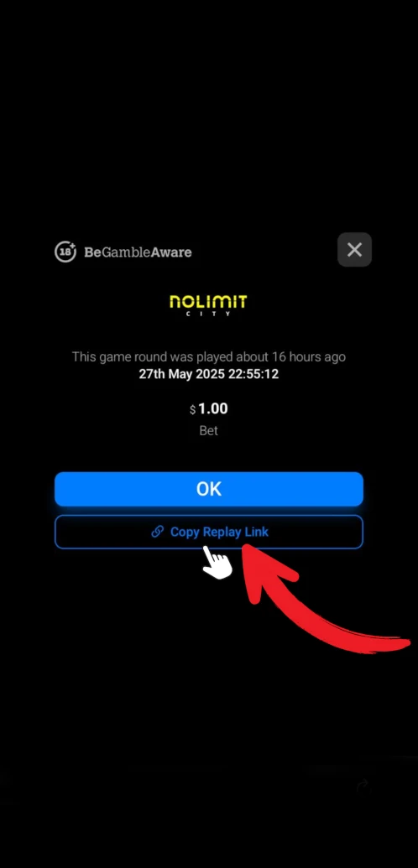Close the game round dialog with X
The width and height of the screenshot is (418, 868).
click(x=354, y=250)
